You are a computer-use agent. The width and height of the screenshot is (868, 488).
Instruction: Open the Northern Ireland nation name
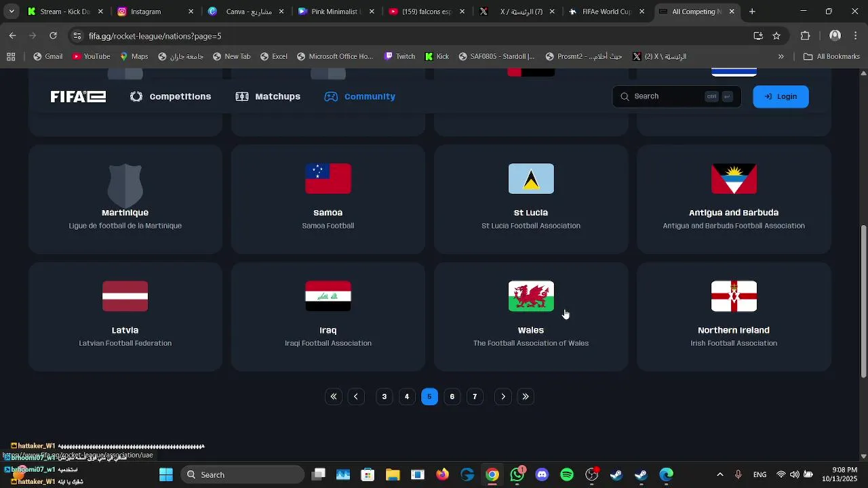click(x=734, y=330)
